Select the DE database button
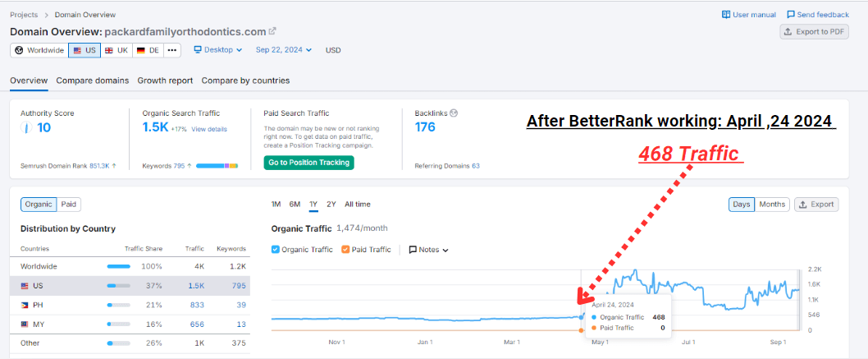The image size is (868, 359). pos(148,50)
